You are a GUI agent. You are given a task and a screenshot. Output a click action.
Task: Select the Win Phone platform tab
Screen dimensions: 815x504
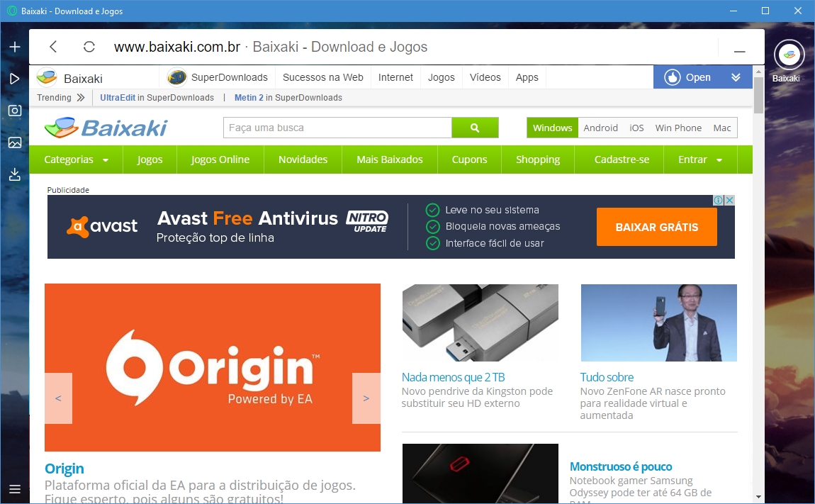[x=678, y=128]
